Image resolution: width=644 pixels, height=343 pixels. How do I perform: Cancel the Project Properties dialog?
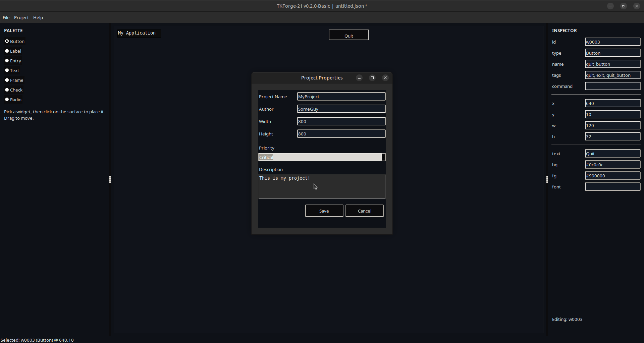coord(364,211)
